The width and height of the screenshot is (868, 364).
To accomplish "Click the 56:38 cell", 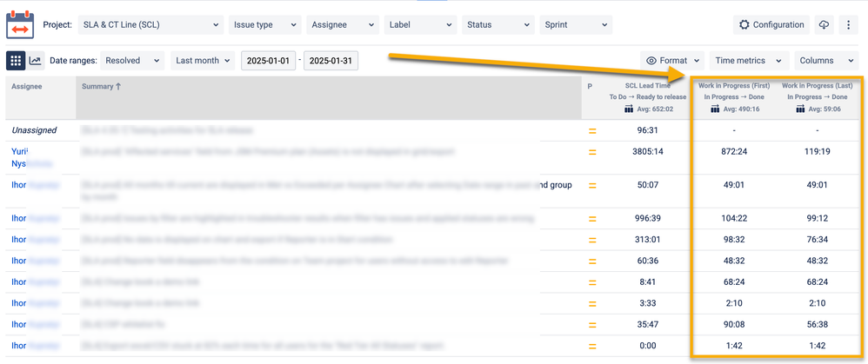I will tap(817, 325).
